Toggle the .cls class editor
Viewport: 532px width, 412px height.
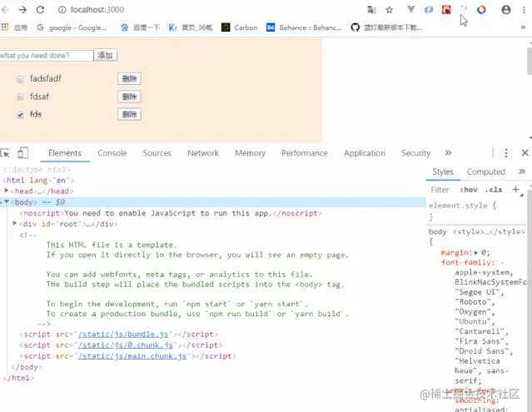pyautogui.click(x=494, y=190)
